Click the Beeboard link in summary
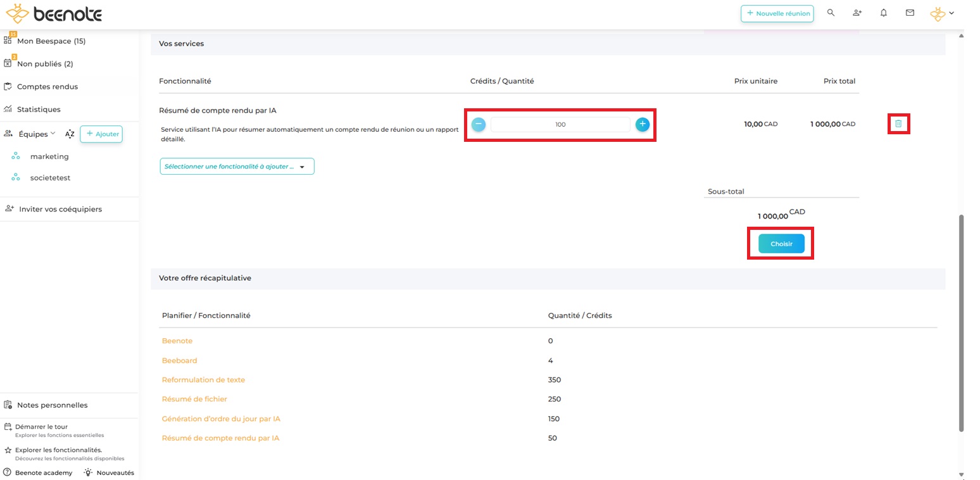The width and height of the screenshot is (980, 480). tap(179, 360)
